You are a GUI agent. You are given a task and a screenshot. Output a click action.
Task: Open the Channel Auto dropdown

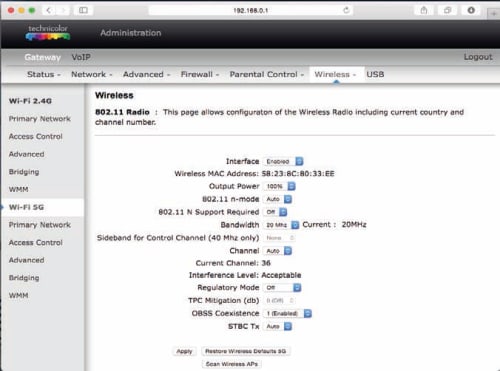pyautogui.click(x=277, y=251)
